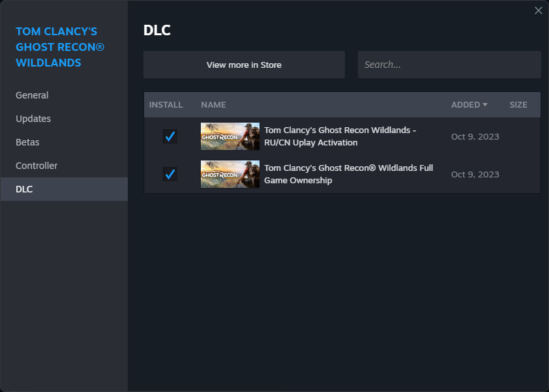The image size is (549, 392).
Task: Focus the DLC Search field
Action: [x=449, y=65]
